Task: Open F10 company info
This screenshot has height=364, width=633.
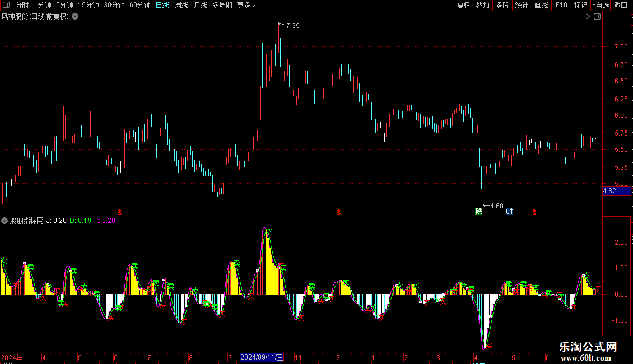Action: tap(561, 5)
